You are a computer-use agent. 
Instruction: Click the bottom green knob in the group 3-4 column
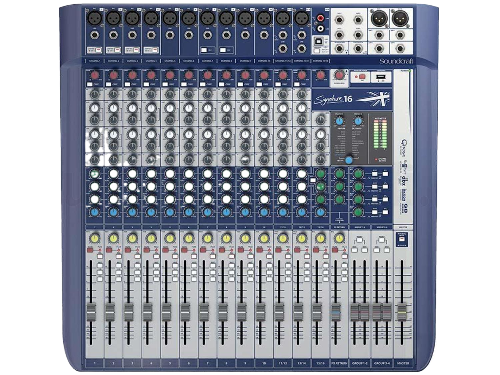(x=358, y=212)
